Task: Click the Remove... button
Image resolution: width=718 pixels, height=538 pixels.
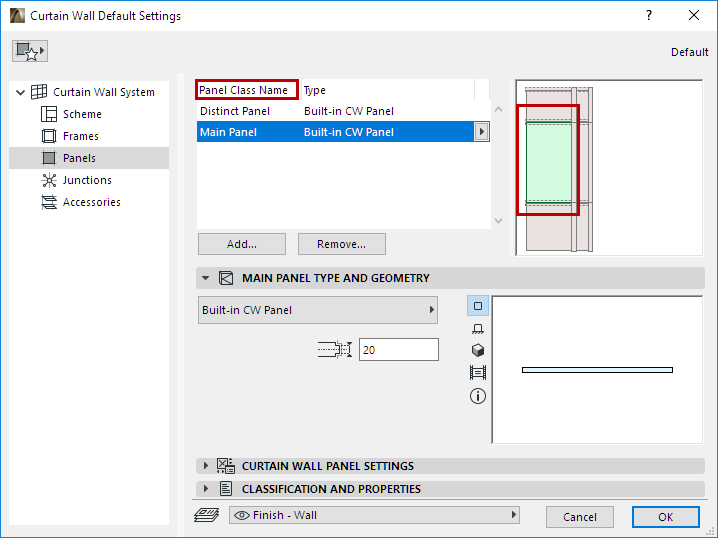Action: [x=342, y=244]
